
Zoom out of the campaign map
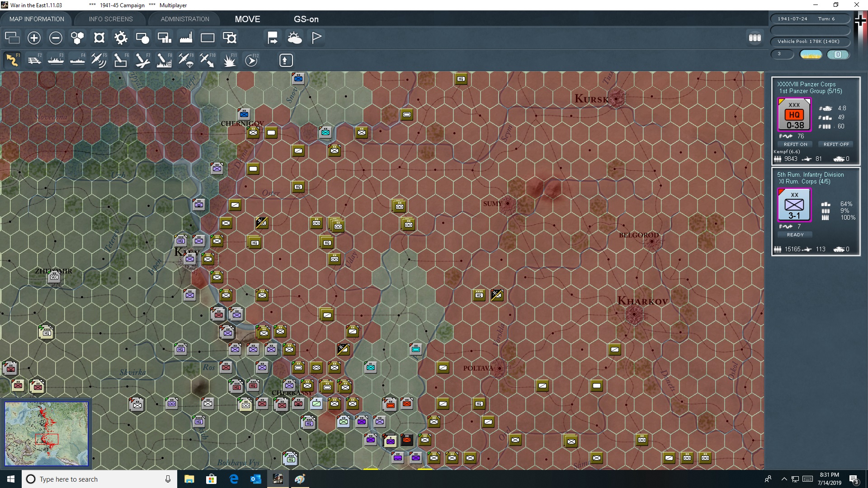(x=56, y=38)
